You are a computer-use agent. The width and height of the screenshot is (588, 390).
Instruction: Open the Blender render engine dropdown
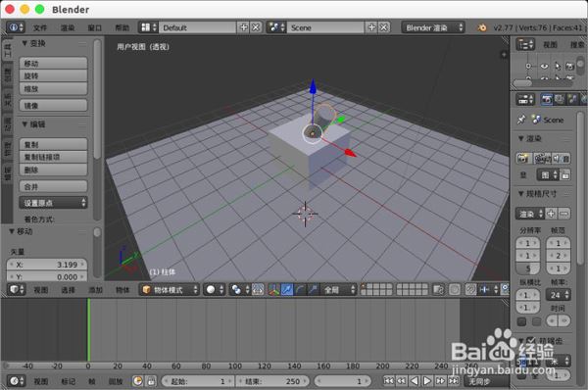tap(433, 27)
